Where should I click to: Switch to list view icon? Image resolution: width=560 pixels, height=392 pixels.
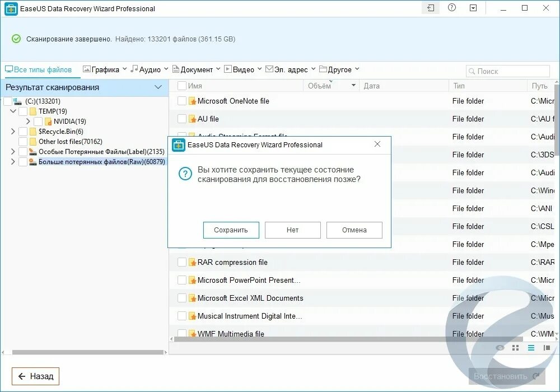coord(531,348)
